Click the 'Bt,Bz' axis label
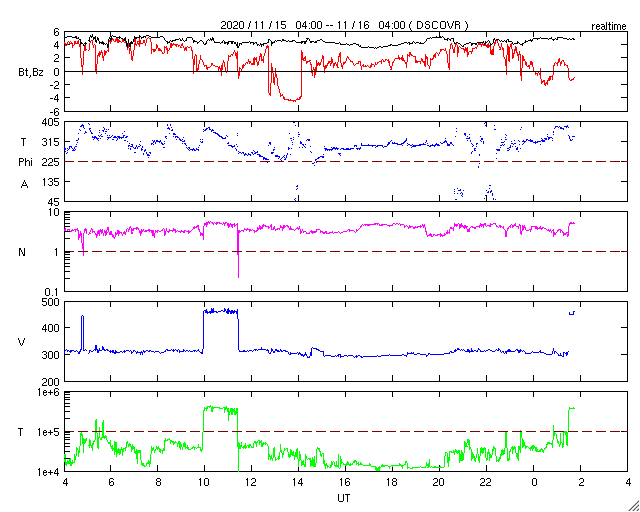Screen dimensions: 640x512 [31, 74]
